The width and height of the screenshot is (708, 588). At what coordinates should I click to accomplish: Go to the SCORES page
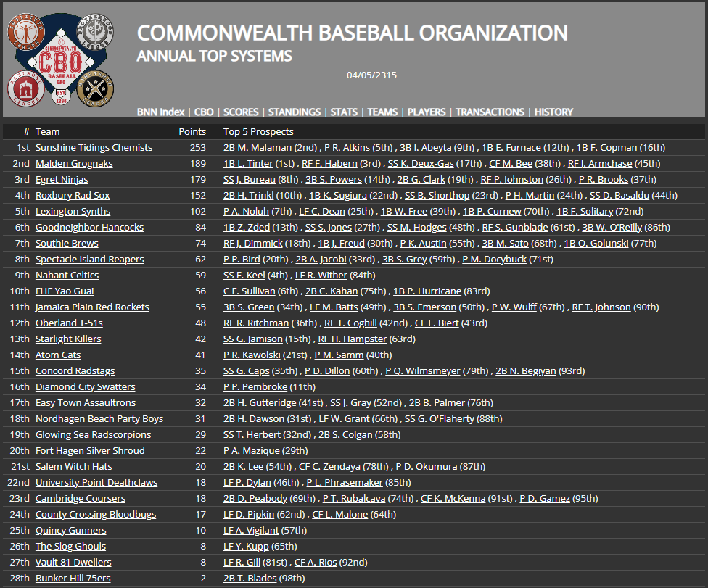click(241, 112)
